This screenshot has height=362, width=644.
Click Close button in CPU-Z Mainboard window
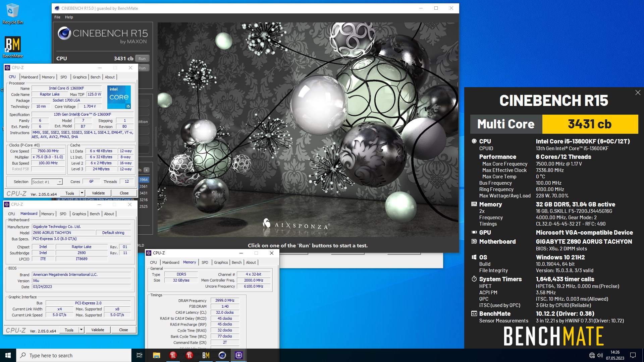(x=123, y=330)
